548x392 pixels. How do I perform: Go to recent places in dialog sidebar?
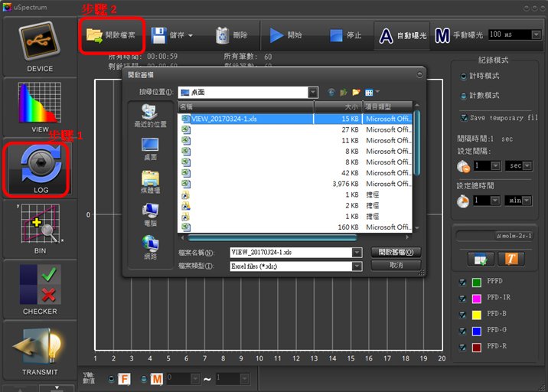click(x=151, y=116)
